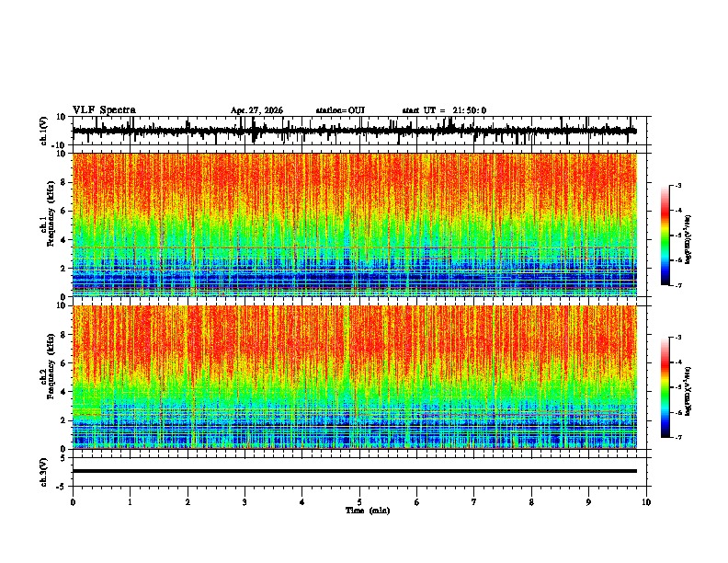Click the blue low-frequency band in ch.2 spectrogram

tap(354, 430)
